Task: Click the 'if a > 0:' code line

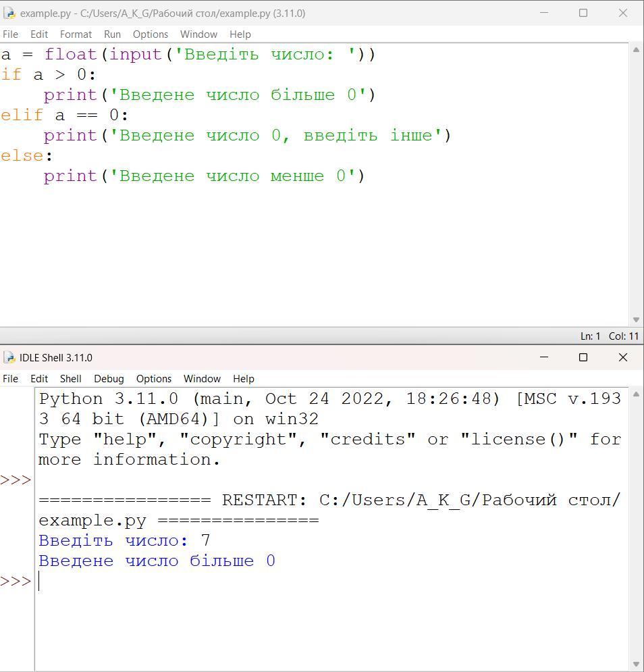Action: point(48,74)
